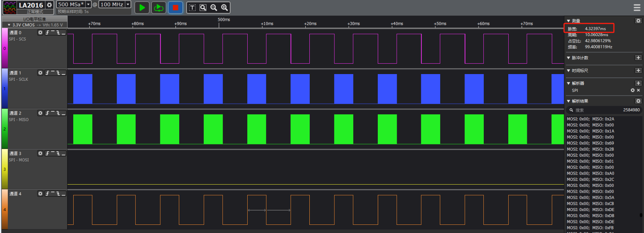
Task: Activate the time-cursor T selection tool
Action: tap(192, 7)
